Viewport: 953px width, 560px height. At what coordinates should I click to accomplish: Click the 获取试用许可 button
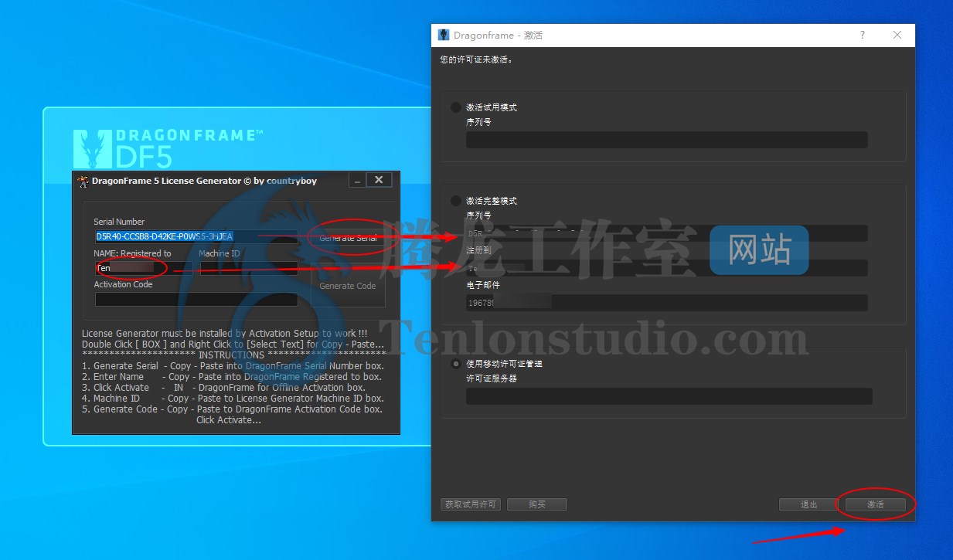471,504
